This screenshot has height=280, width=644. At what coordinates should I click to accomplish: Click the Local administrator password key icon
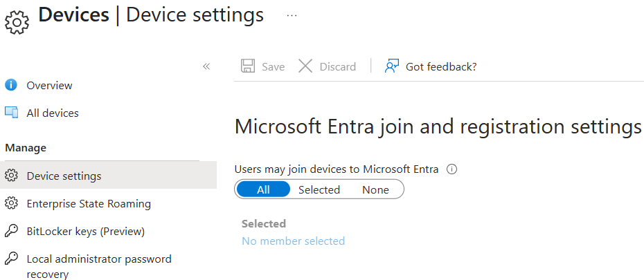click(x=12, y=259)
